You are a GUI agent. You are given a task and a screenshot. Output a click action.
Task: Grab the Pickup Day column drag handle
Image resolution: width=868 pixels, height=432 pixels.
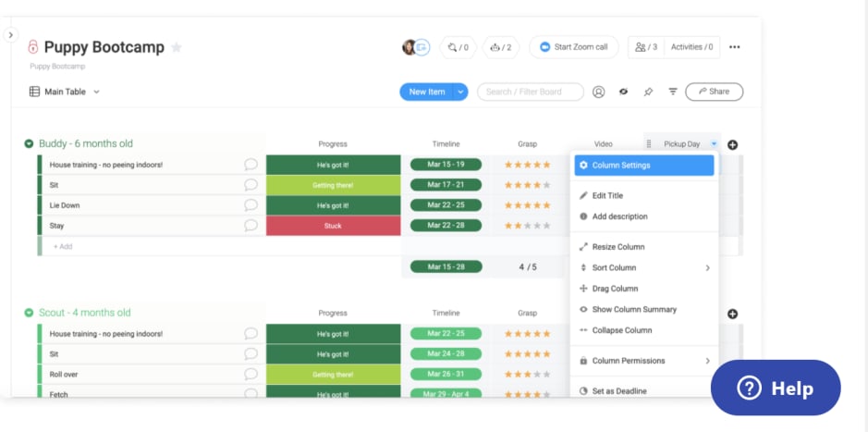649,144
